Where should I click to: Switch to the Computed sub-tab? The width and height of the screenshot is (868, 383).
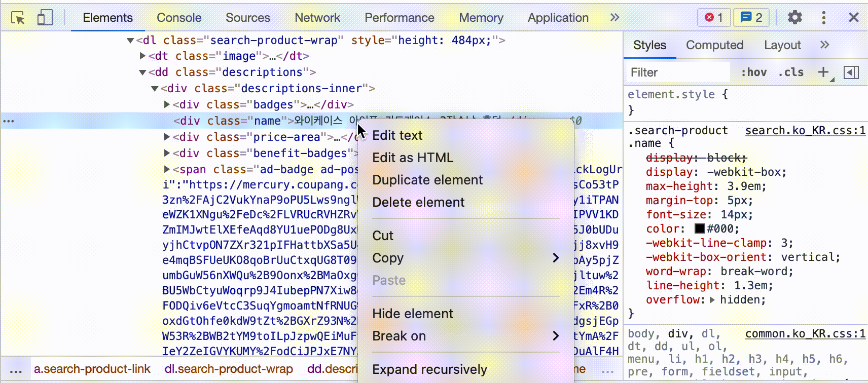click(714, 45)
